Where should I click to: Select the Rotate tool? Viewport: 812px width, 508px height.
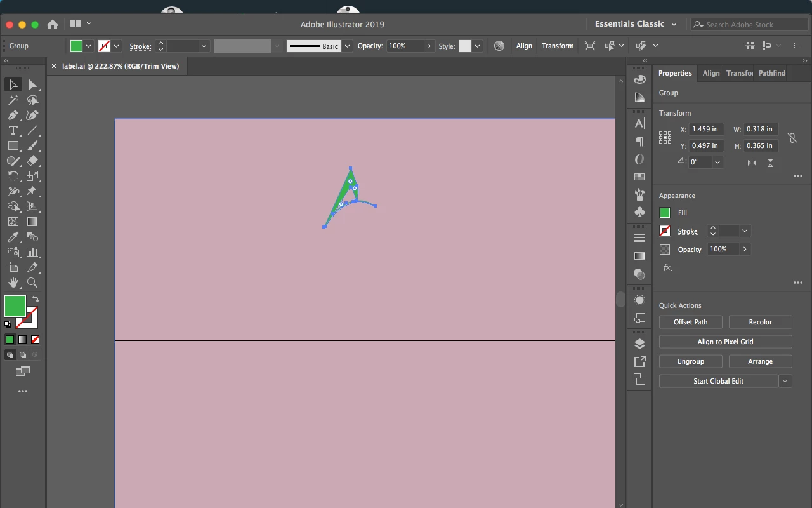click(13, 176)
